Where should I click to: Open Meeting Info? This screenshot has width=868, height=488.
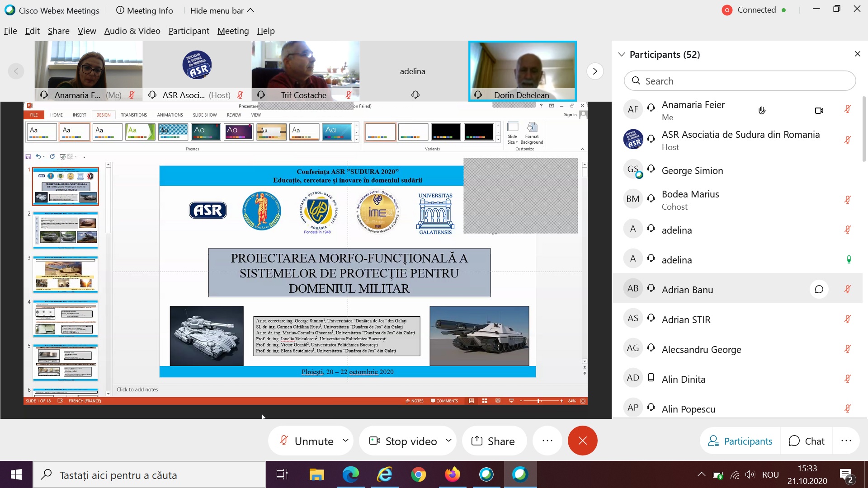144,10
